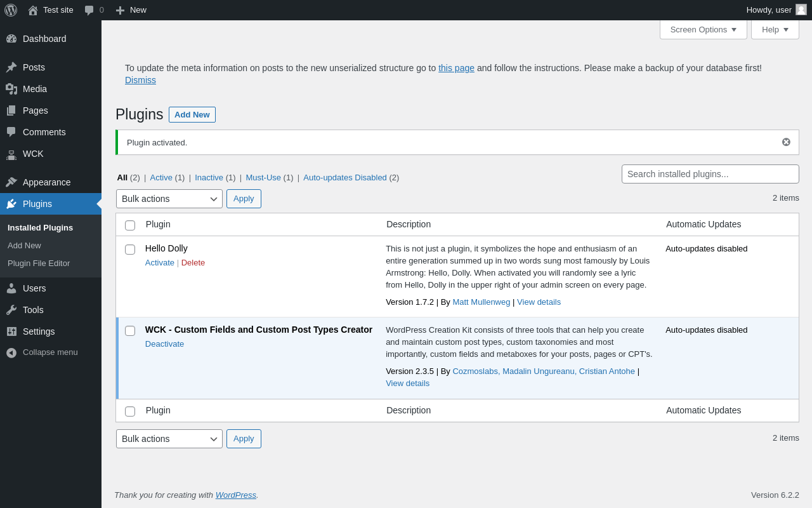Viewport: 812px width, 508px height.
Task: Expand the Help panel
Action: [775, 29]
